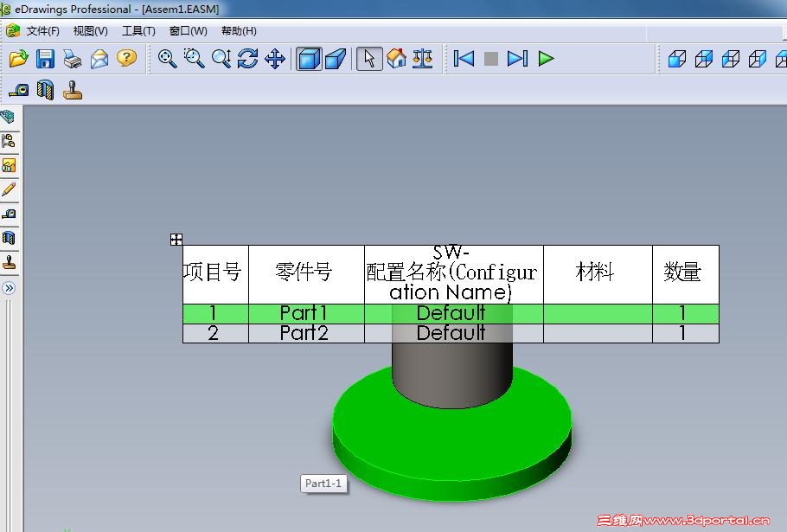Go to the next animation view
The height and width of the screenshot is (532, 787).
517,59
